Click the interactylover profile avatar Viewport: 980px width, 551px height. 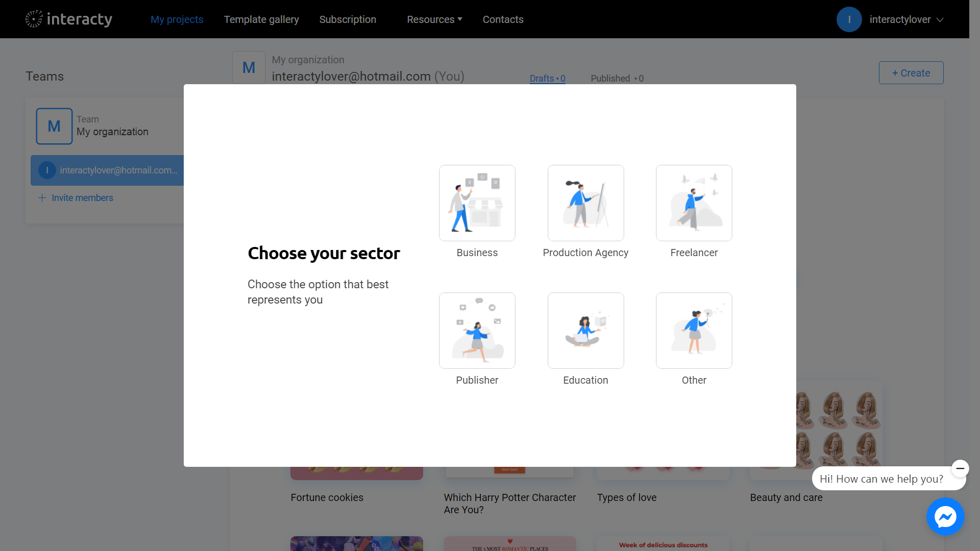tap(849, 19)
